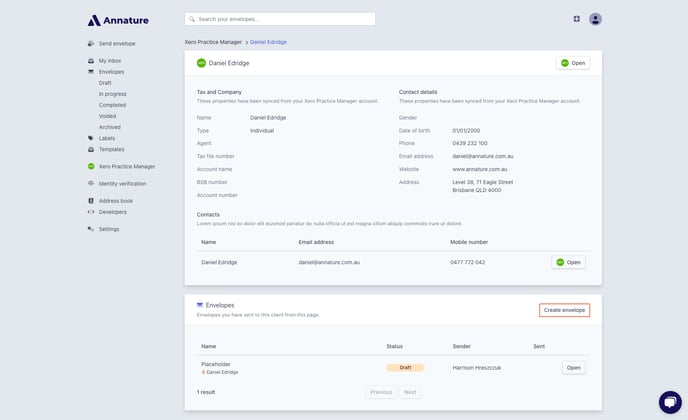Click email daniel@annature.com.au in Contacts table
This screenshot has width=688, height=420.
point(329,262)
